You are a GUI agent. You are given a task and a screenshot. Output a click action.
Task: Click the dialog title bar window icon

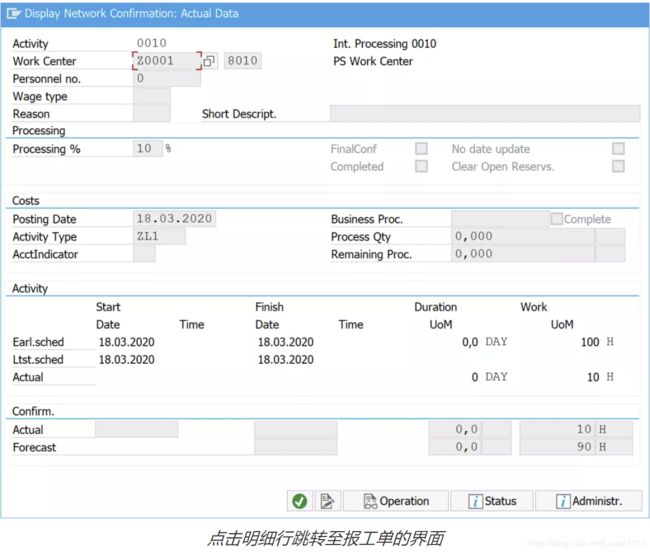click(x=13, y=14)
